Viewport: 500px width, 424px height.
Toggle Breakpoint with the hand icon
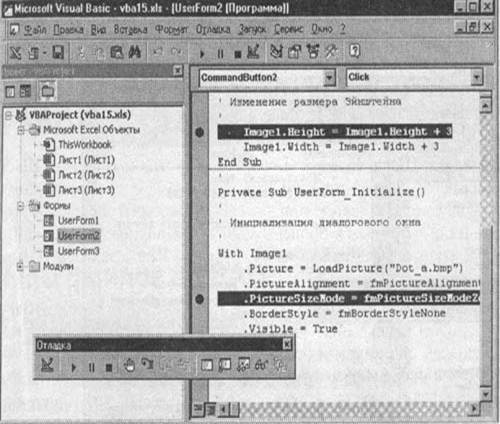pos(129,365)
